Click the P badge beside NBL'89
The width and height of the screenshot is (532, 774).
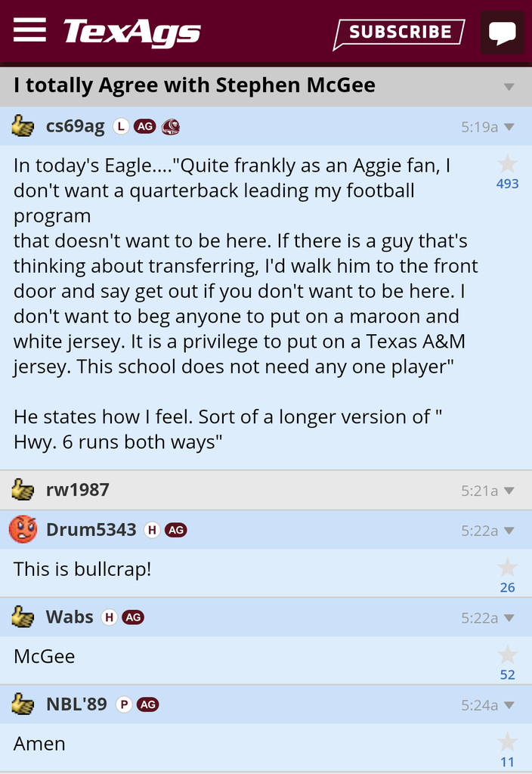click(x=124, y=704)
